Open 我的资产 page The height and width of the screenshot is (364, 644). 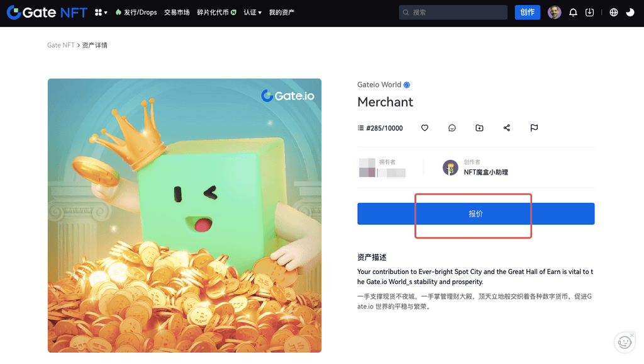(281, 13)
